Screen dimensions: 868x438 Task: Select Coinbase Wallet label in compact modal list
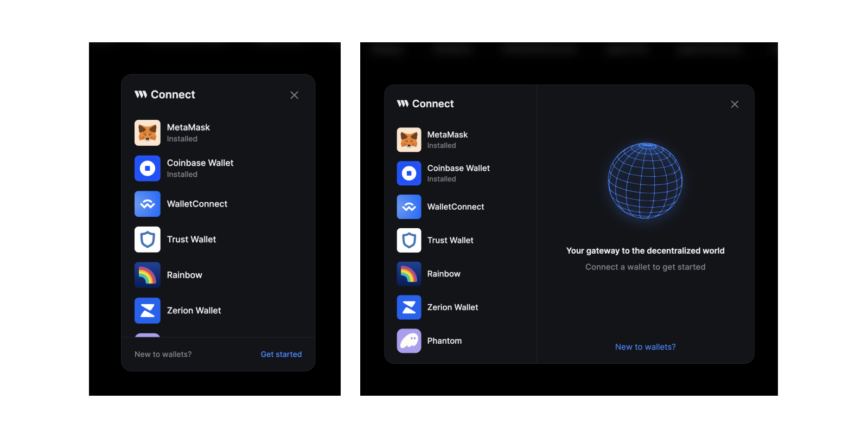point(200,163)
